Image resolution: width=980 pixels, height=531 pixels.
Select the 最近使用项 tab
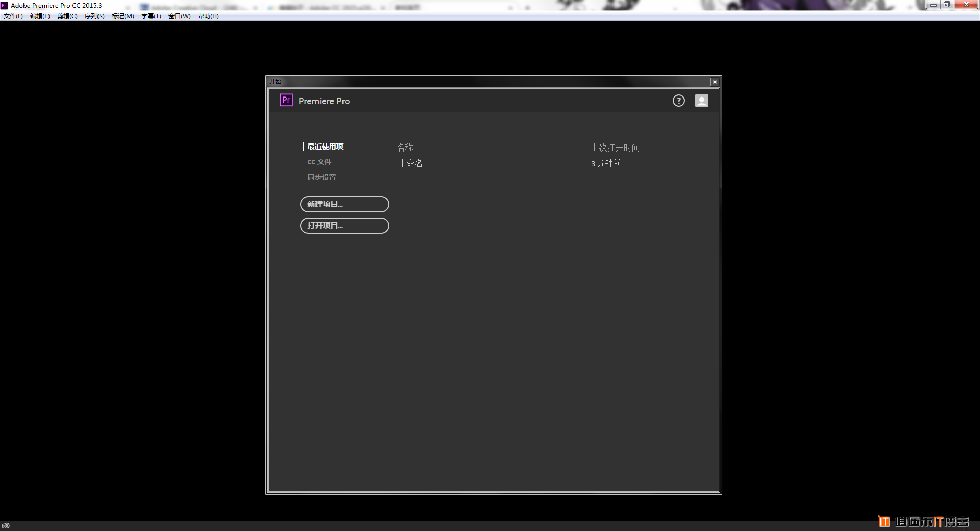[x=325, y=147]
